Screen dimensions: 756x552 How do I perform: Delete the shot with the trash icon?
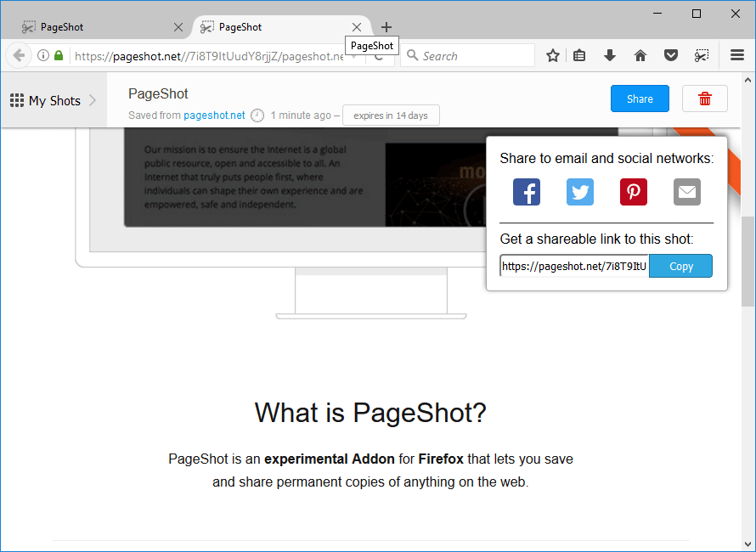[x=704, y=98]
